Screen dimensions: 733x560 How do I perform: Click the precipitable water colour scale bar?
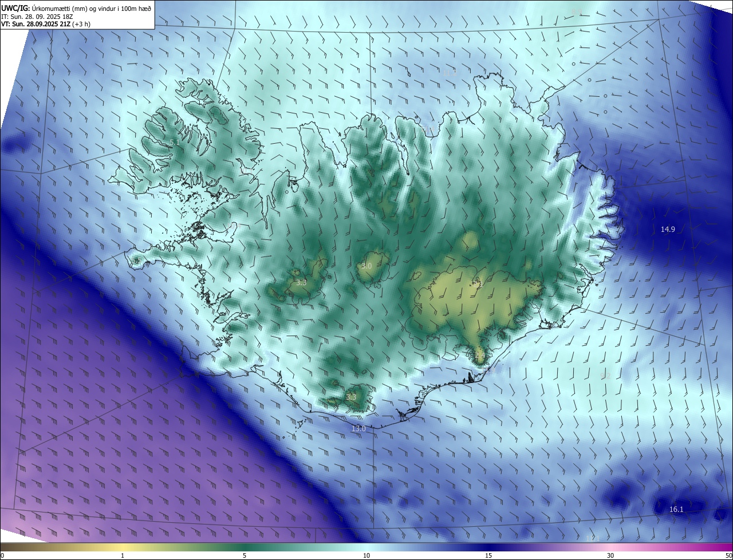pyautogui.click(x=366, y=547)
